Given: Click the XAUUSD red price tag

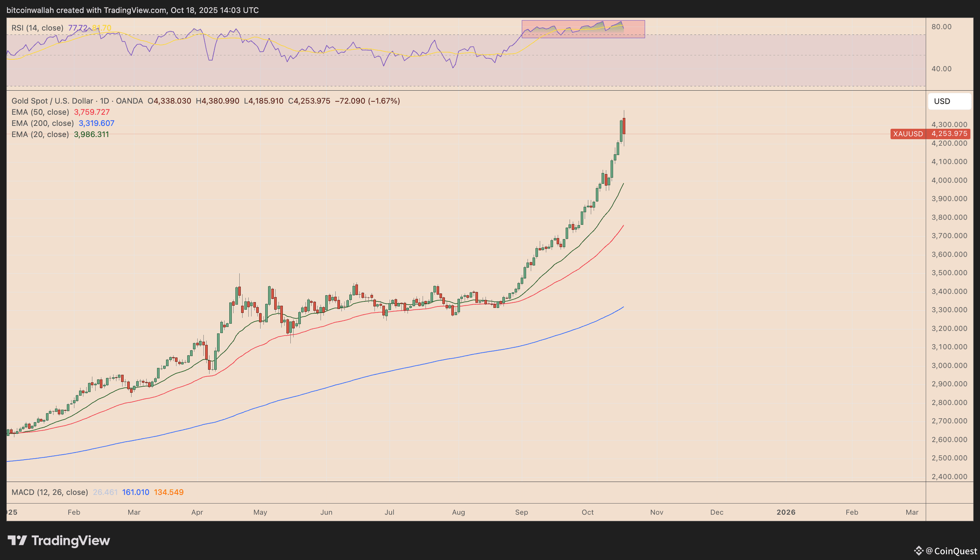Looking at the screenshot, I should [x=908, y=134].
